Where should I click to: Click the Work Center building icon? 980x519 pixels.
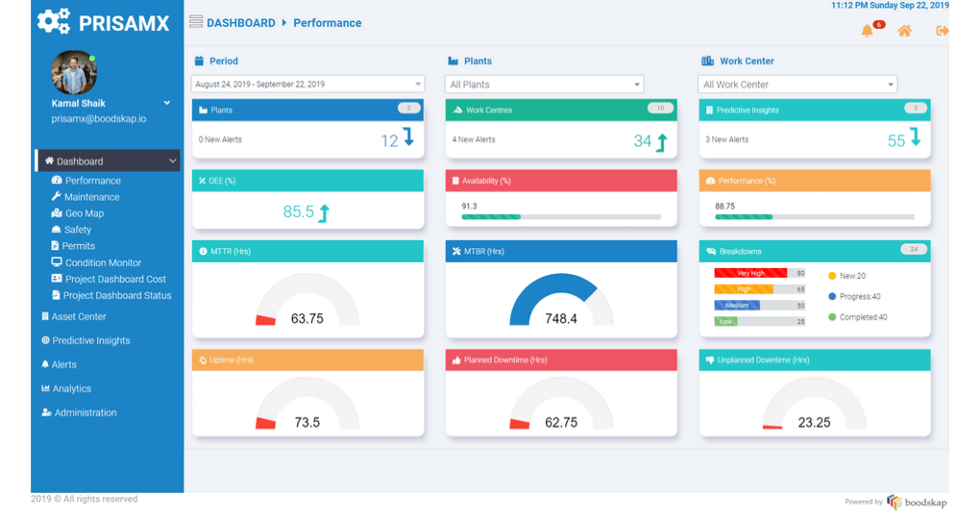click(x=707, y=61)
